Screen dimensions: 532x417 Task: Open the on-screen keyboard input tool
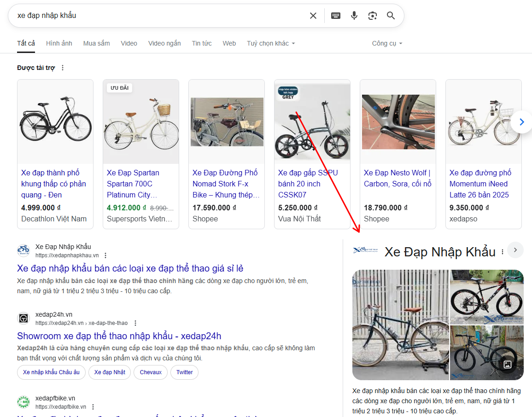[336, 16]
